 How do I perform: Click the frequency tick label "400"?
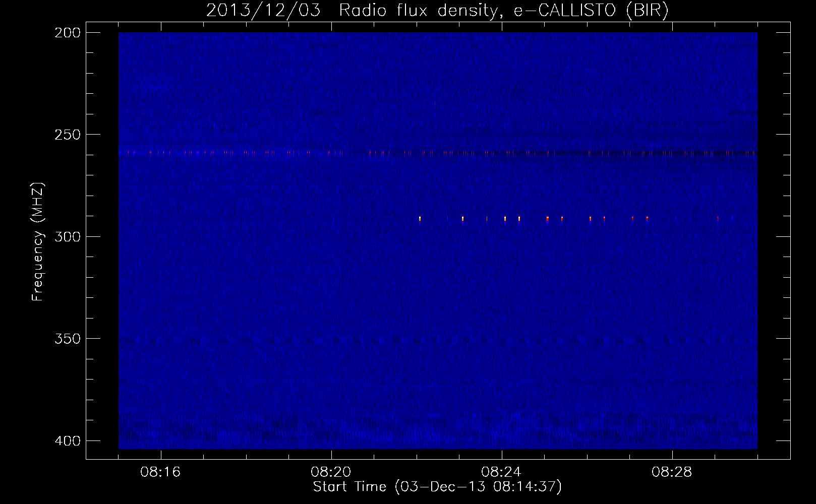tap(68, 441)
